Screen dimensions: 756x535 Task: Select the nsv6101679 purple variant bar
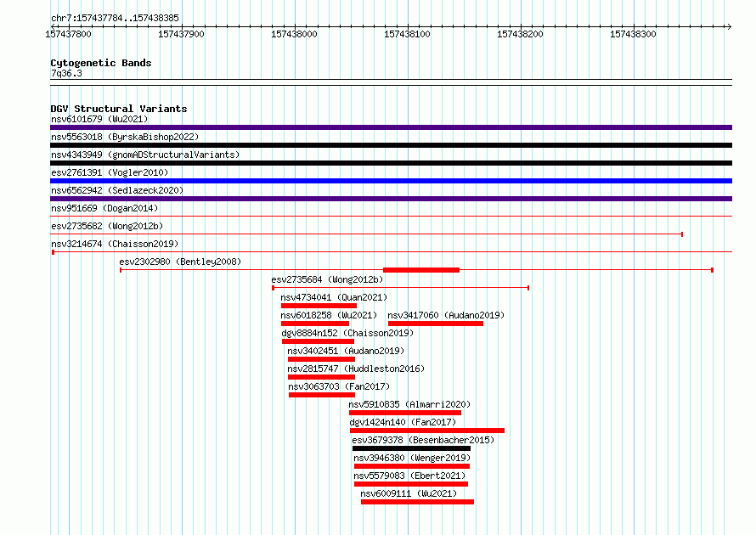(x=391, y=127)
